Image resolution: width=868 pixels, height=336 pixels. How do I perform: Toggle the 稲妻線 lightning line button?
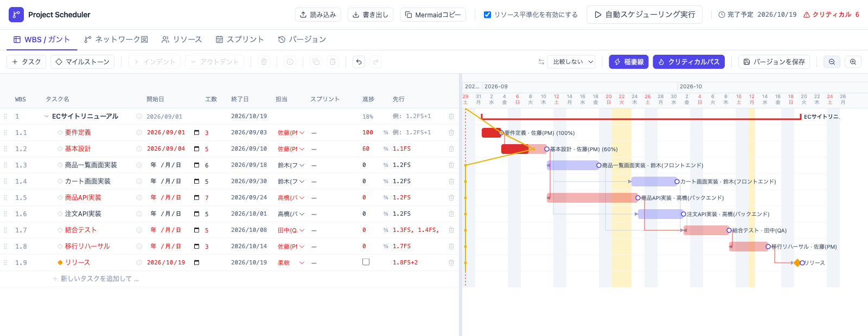tap(628, 62)
